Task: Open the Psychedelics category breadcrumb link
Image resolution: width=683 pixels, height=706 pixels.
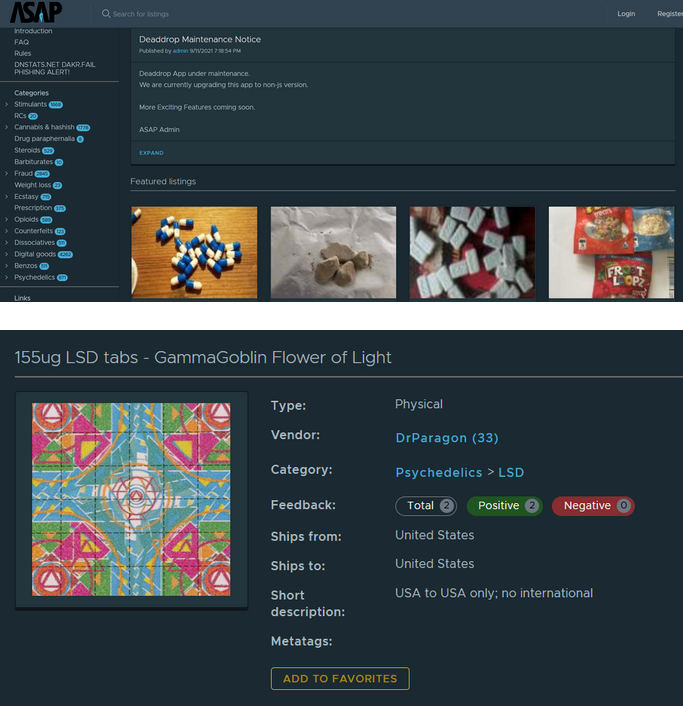Action: (439, 472)
